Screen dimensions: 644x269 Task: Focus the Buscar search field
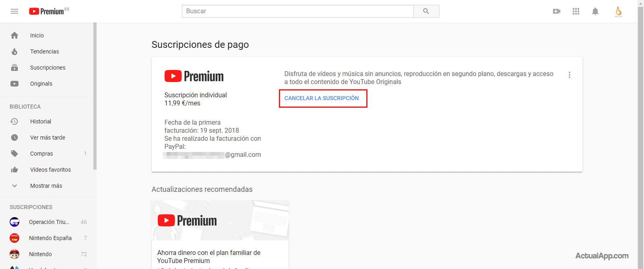point(298,11)
